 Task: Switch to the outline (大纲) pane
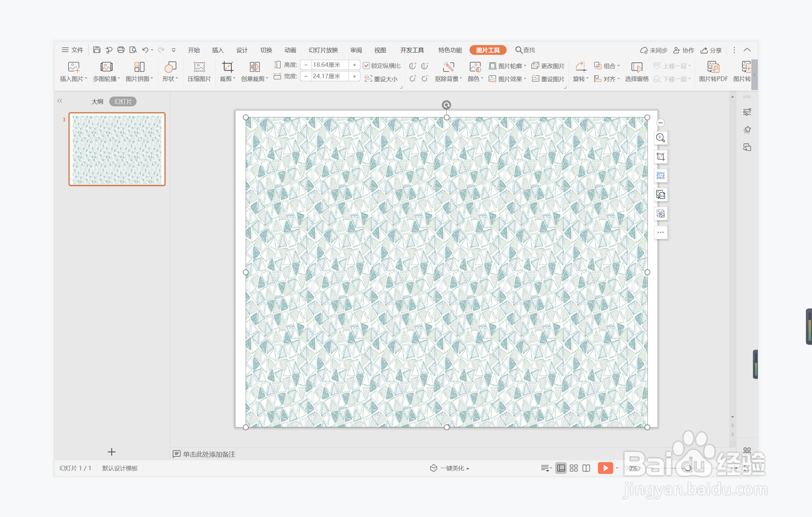(x=97, y=101)
